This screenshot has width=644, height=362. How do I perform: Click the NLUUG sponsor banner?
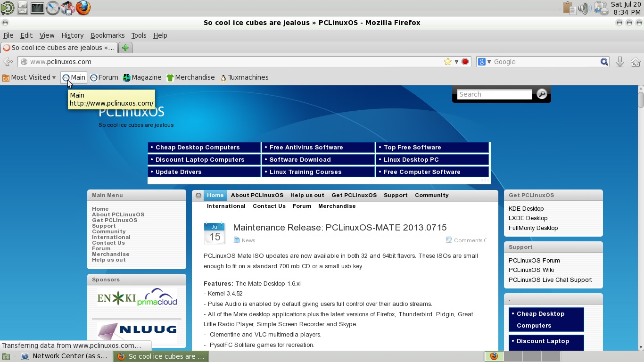click(x=137, y=332)
